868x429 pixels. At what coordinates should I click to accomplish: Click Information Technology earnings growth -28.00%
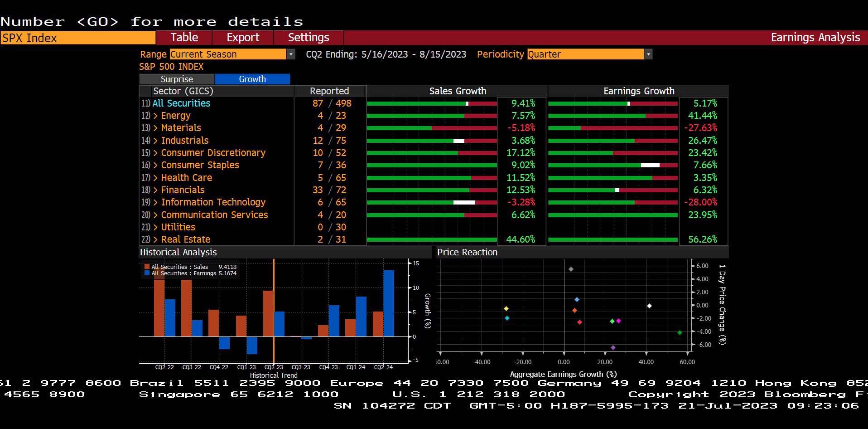[x=700, y=202]
